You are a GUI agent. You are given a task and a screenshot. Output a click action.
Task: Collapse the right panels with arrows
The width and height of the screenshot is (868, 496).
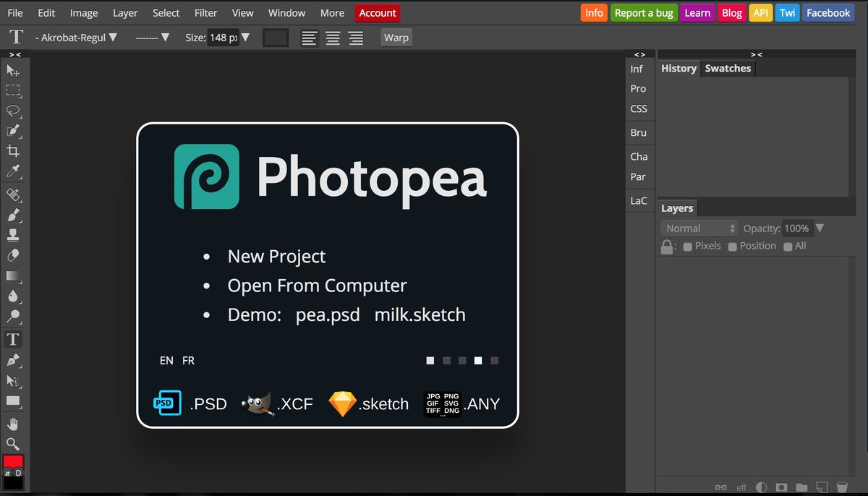pos(756,54)
